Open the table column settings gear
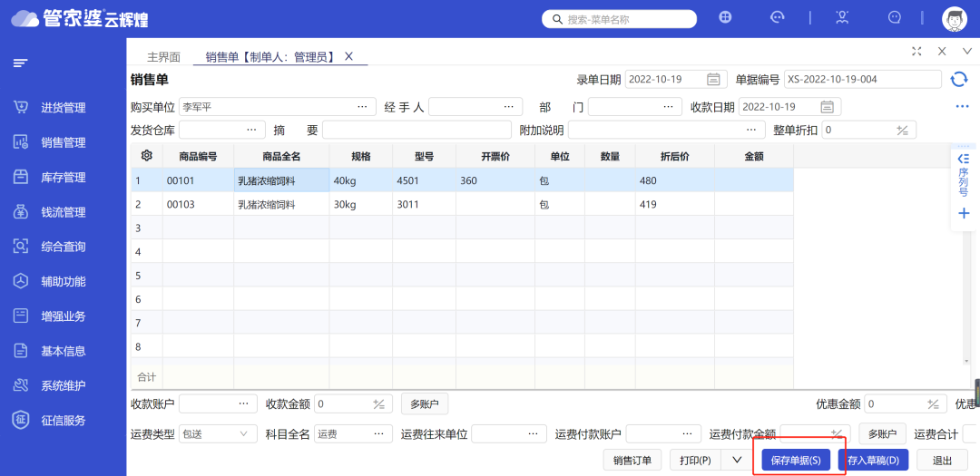This screenshot has width=980, height=476. (x=146, y=155)
